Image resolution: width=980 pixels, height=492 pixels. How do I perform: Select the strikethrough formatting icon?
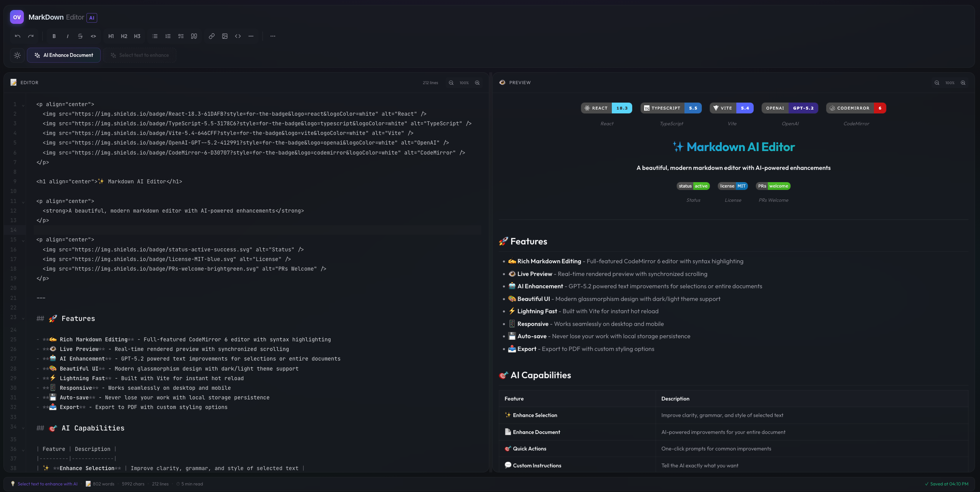coord(80,36)
